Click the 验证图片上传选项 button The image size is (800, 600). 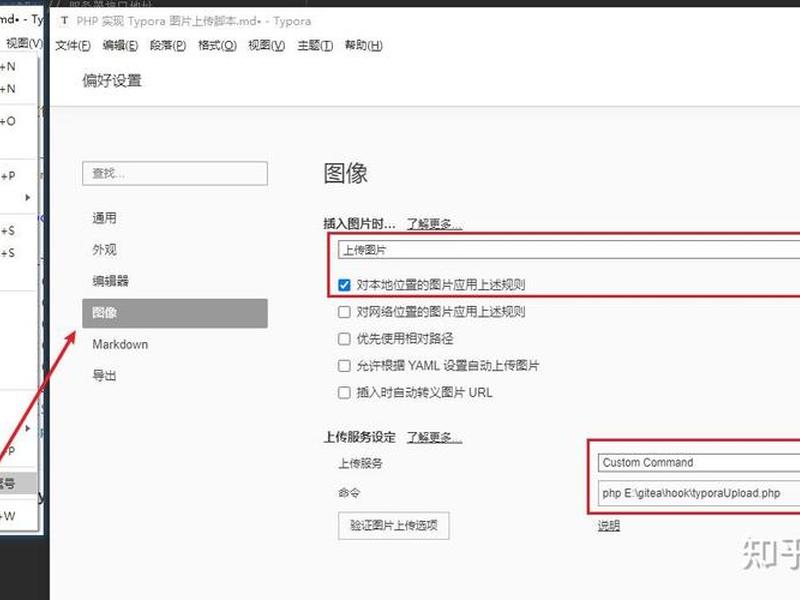[x=393, y=526]
